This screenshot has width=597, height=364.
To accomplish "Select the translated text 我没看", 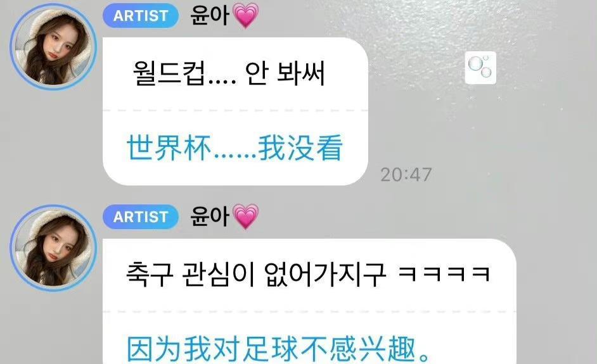I will pos(300,147).
